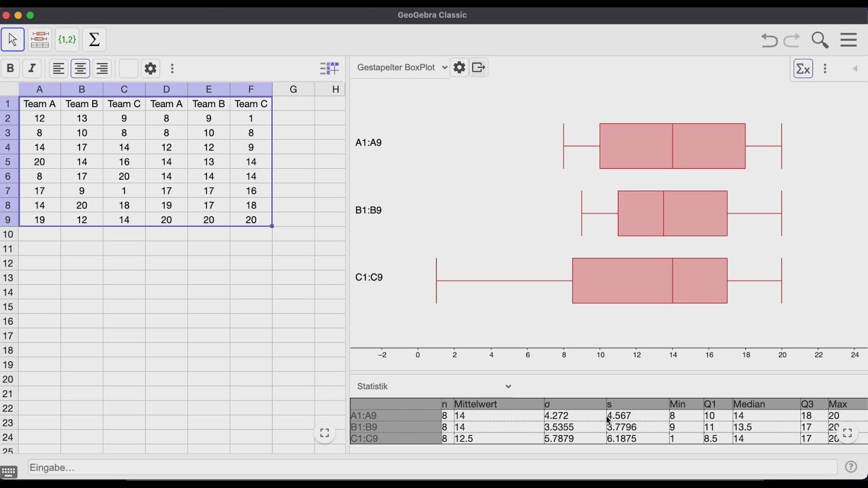This screenshot has width=868, height=488.
Task: Open input bar help question mark
Action: pyautogui.click(x=850, y=467)
